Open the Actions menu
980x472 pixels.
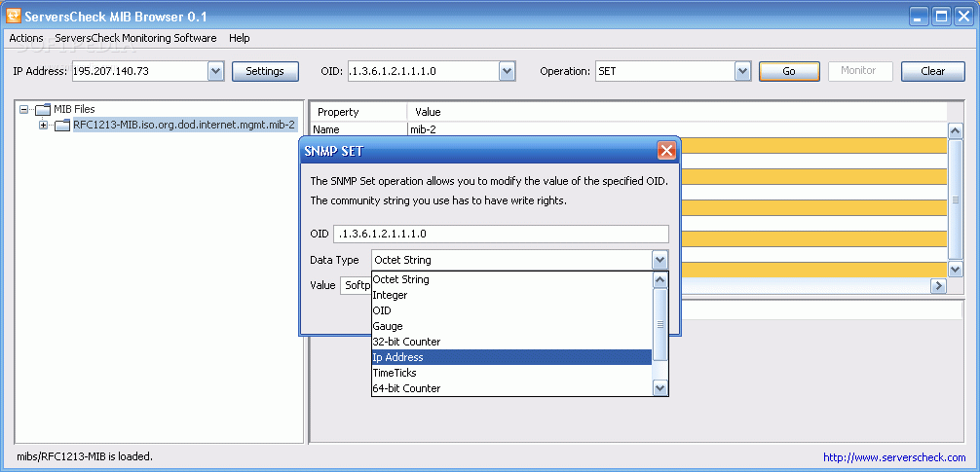(26, 38)
